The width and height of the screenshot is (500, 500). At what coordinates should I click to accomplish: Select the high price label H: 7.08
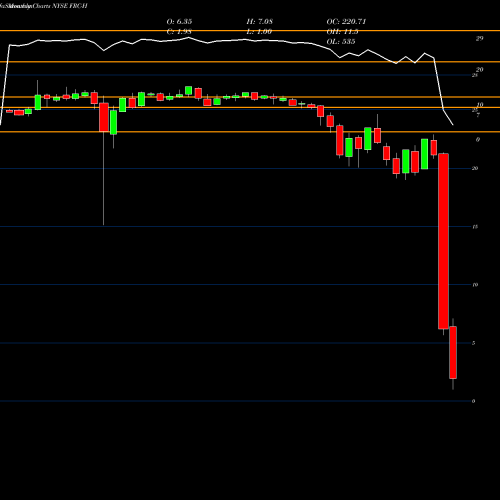click(x=259, y=21)
